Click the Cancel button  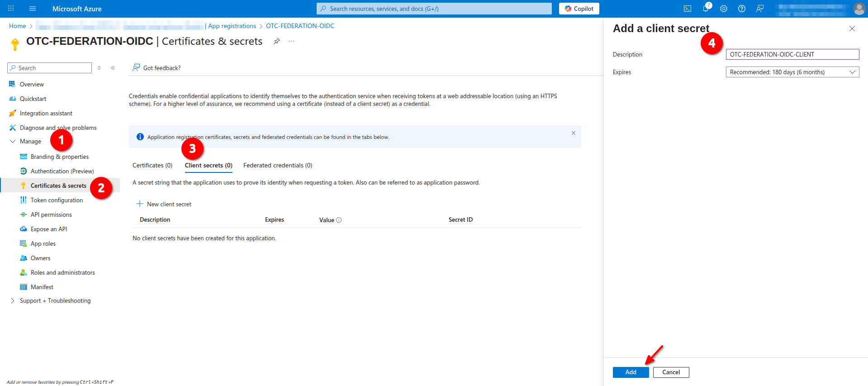click(x=671, y=372)
